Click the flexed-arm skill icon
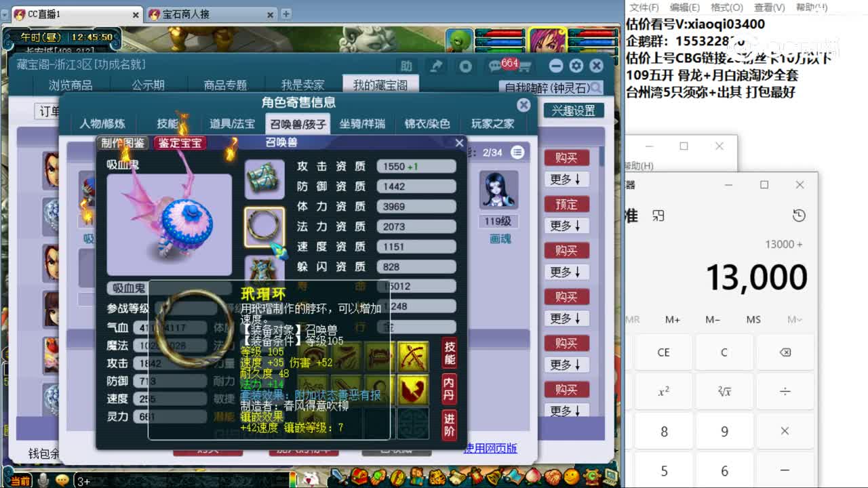The width and height of the screenshot is (868, 488). (x=413, y=390)
